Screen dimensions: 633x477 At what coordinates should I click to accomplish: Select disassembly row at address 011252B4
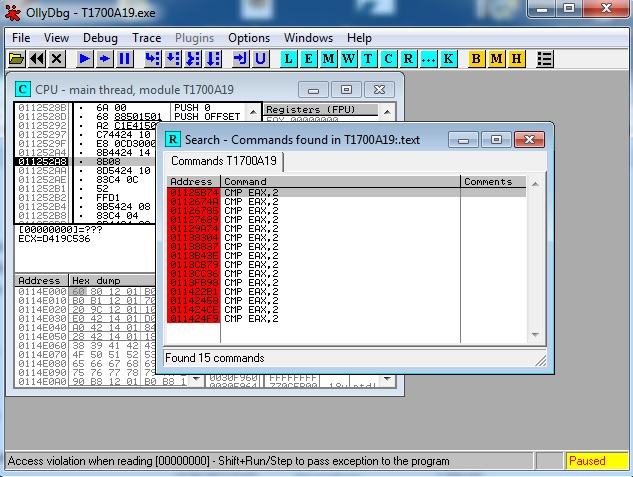[x=42, y=207]
